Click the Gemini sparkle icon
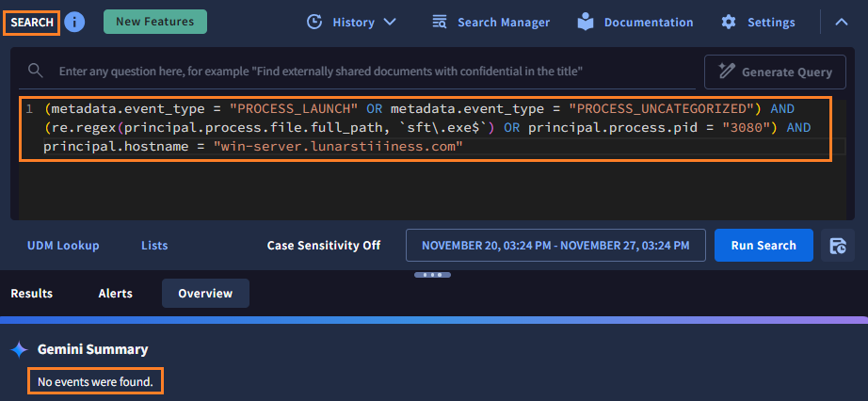Viewport: 868px width, 401px height. (19, 349)
